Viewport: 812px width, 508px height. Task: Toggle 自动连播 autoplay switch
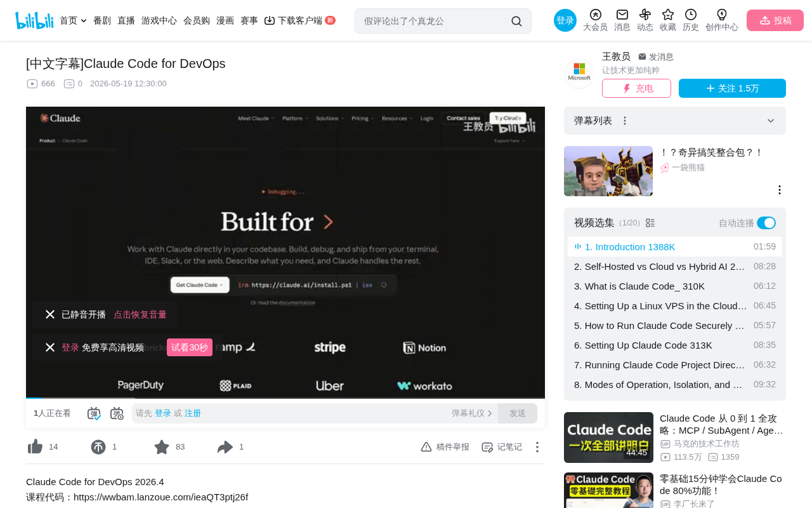click(x=766, y=223)
